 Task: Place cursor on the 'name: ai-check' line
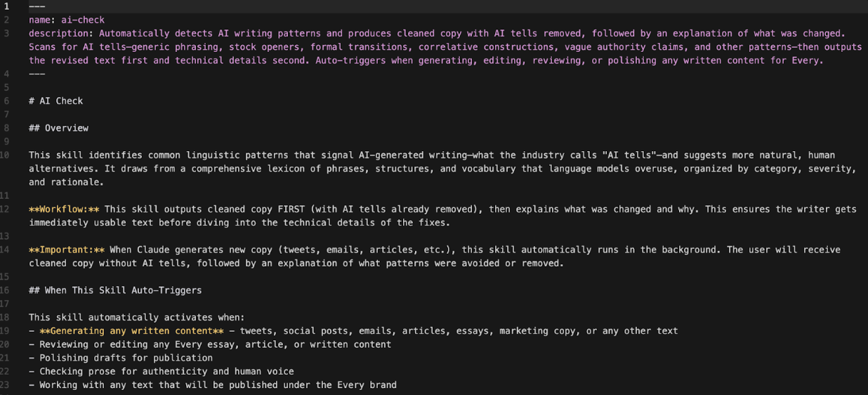coord(67,20)
